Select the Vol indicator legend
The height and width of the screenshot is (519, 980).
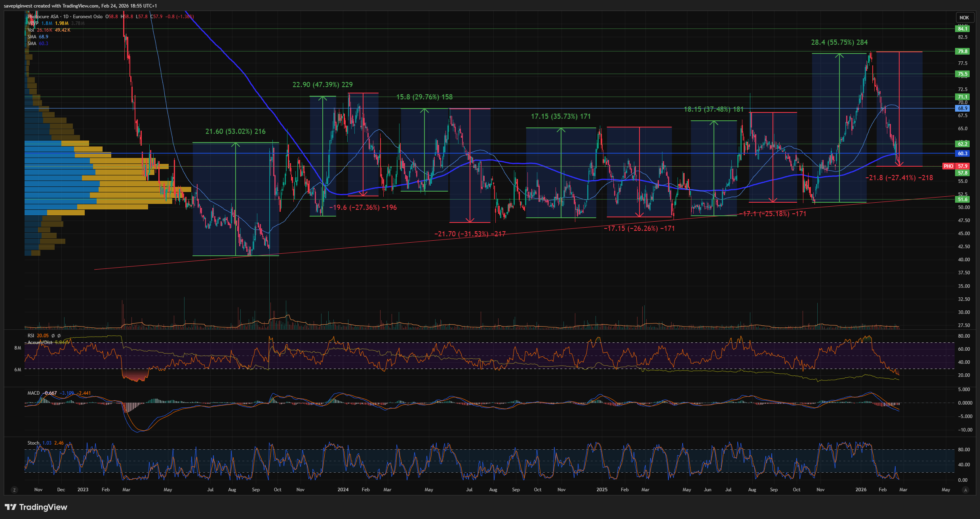click(31, 30)
